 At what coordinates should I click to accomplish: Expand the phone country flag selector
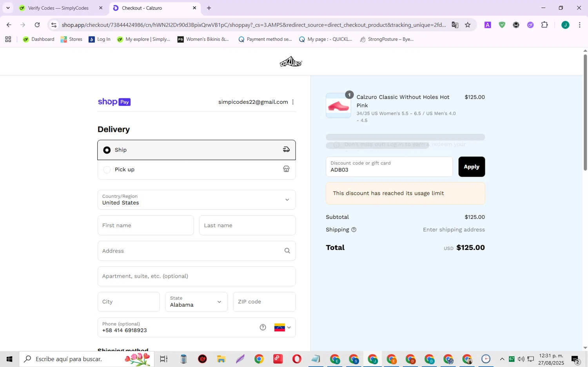283,327
